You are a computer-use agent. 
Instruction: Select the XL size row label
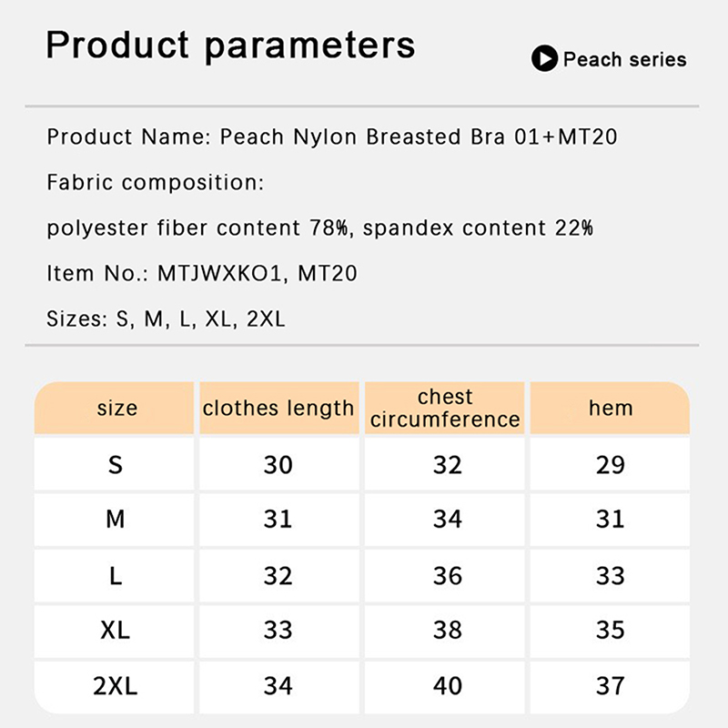click(115, 630)
